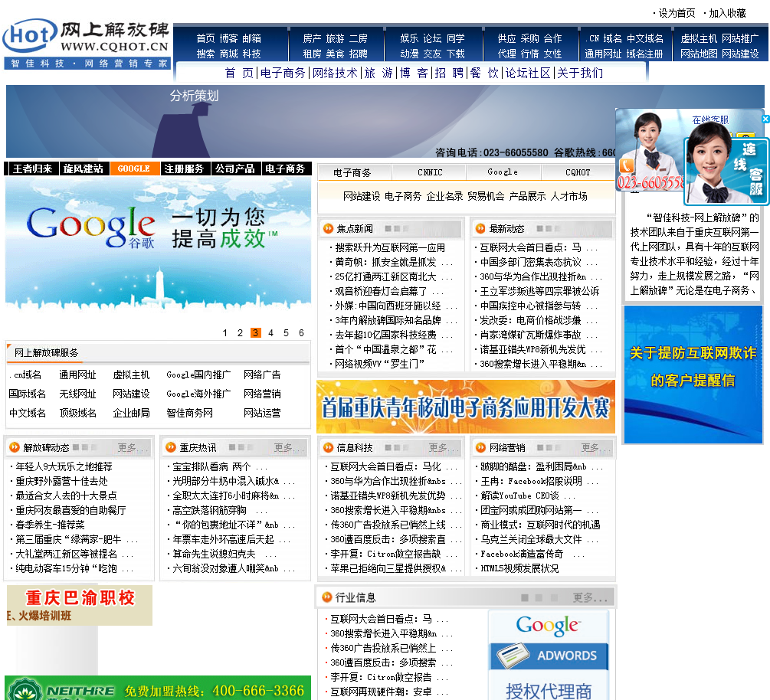Switch slideshow to slide 5

coord(286,333)
